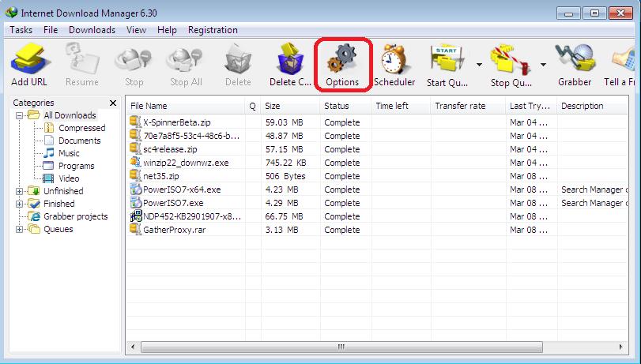This screenshot has width=641, height=364.
Task: Select the sc4release.zip file row
Action: (377, 149)
